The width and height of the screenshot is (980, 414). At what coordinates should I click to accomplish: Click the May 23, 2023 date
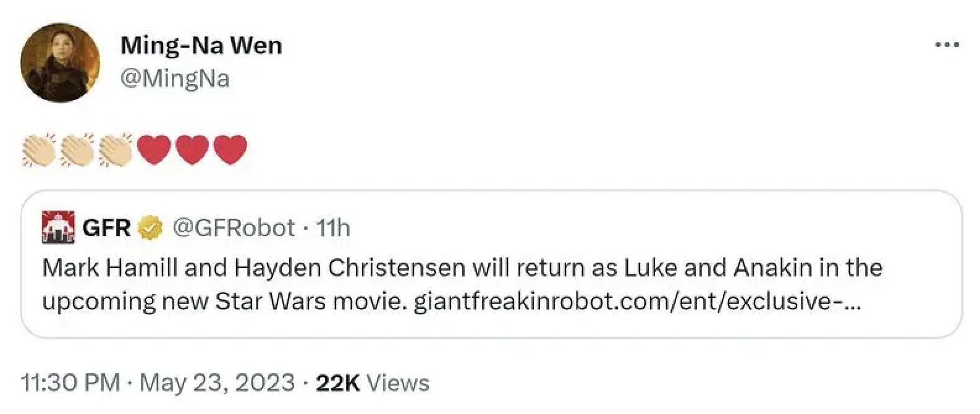tap(218, 382)
